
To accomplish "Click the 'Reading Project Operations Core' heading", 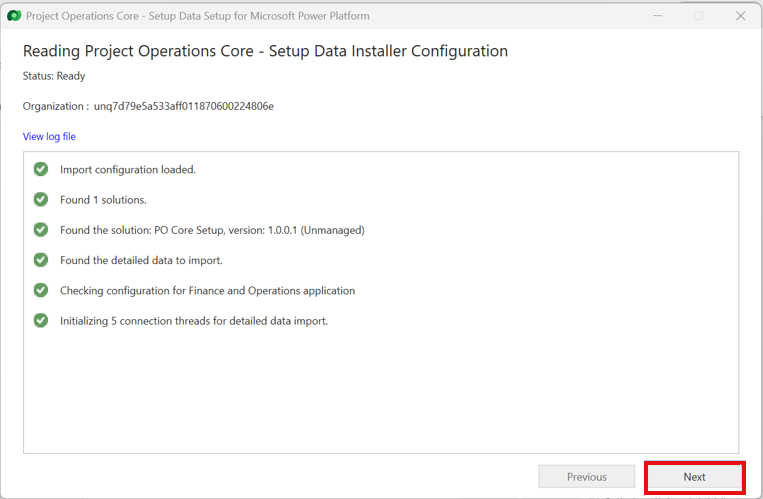I will tap(265, 51).
